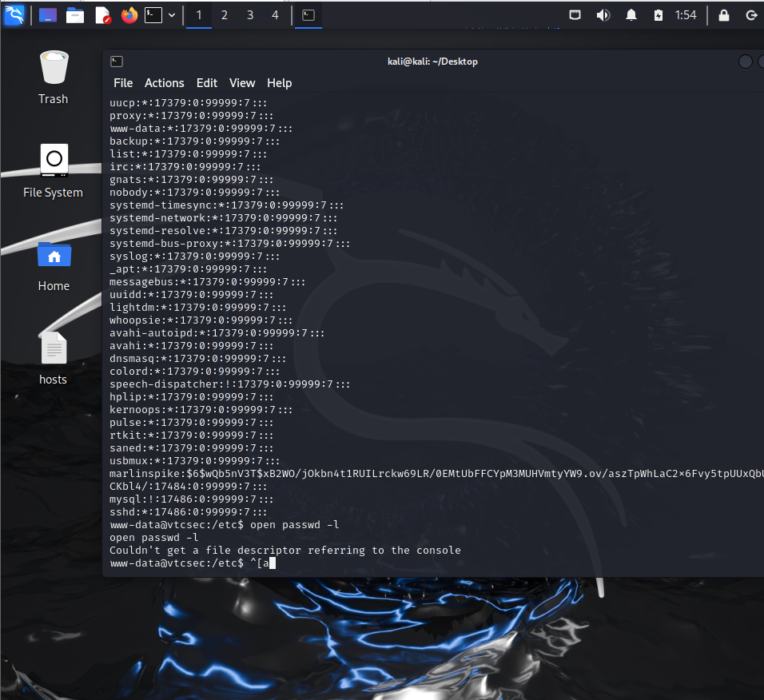Image resolution: width=764 pixels, height=700 pixels.
Task: Switch to workspace 3
Action: (x=250, y=15)
